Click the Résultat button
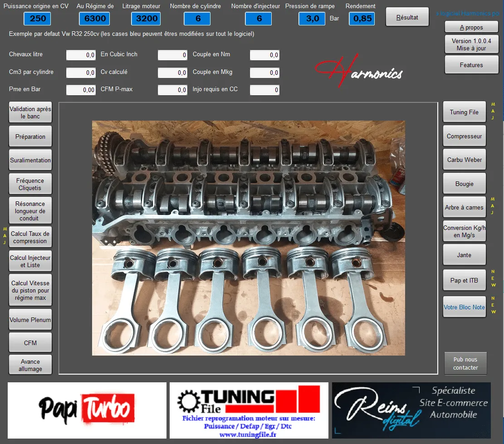The width and height of the screenshot is (504, 444). [x=406, y=16]
